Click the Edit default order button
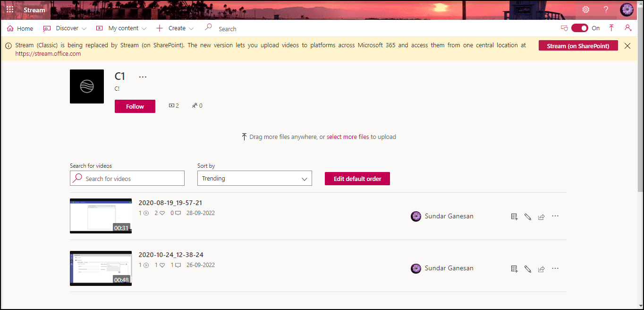 357,179
